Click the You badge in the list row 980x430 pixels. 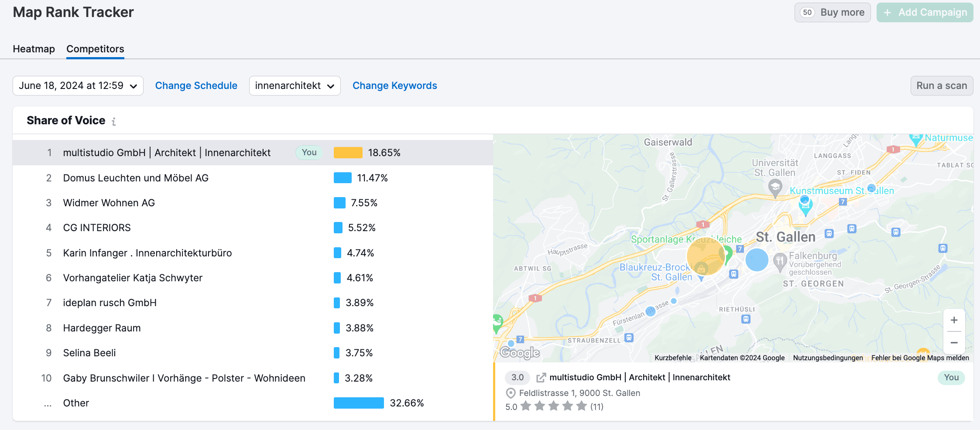click(x=309, y=153)
